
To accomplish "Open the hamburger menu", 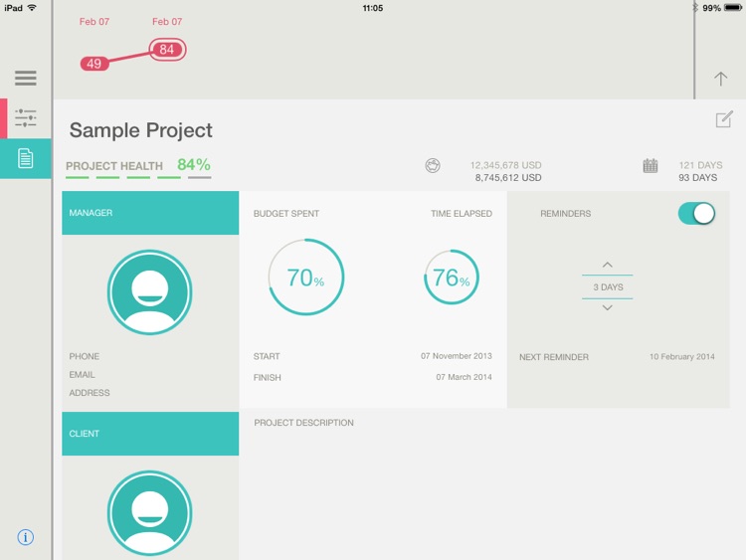I will click(x=26, y=78).
